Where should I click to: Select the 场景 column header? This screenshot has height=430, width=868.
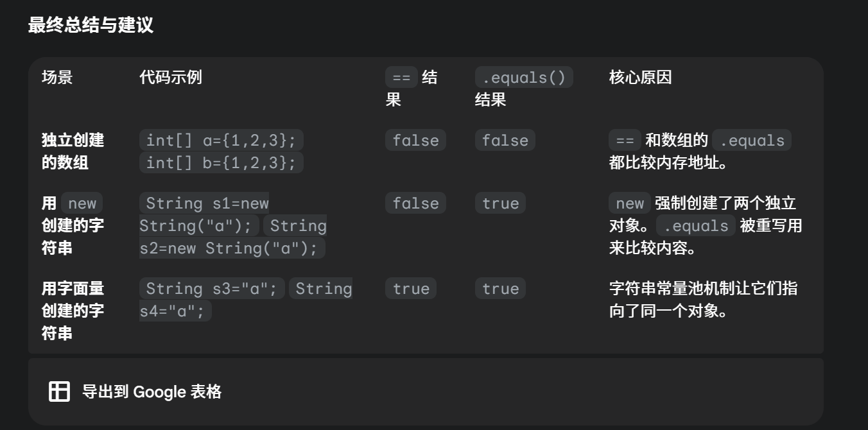point(57,78)
